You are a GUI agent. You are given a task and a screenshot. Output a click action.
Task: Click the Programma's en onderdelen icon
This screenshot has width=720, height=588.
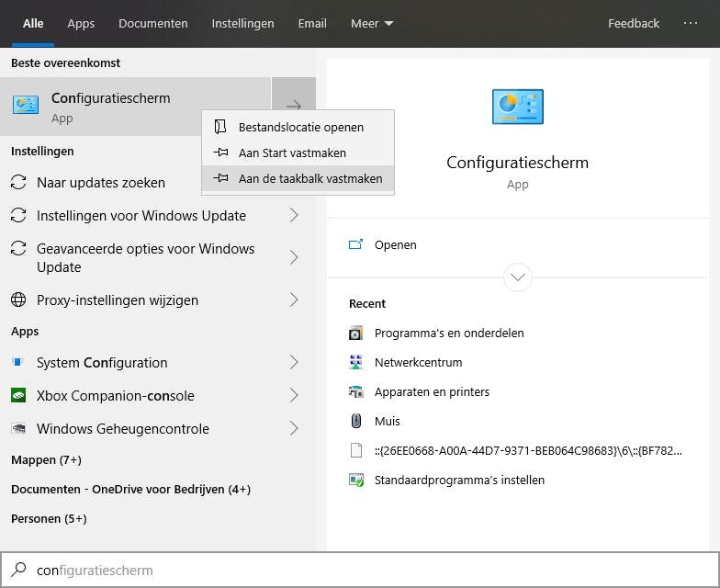pos(356,333)
